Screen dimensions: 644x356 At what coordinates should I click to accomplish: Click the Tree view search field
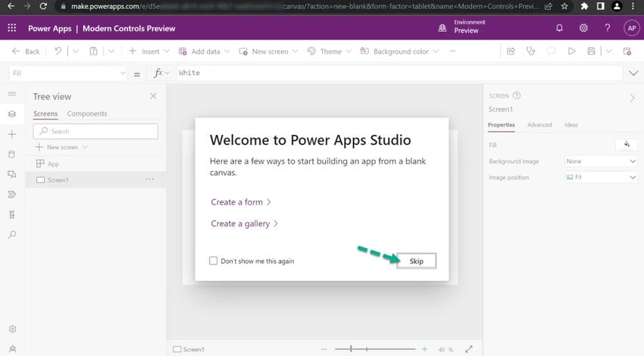95,131
